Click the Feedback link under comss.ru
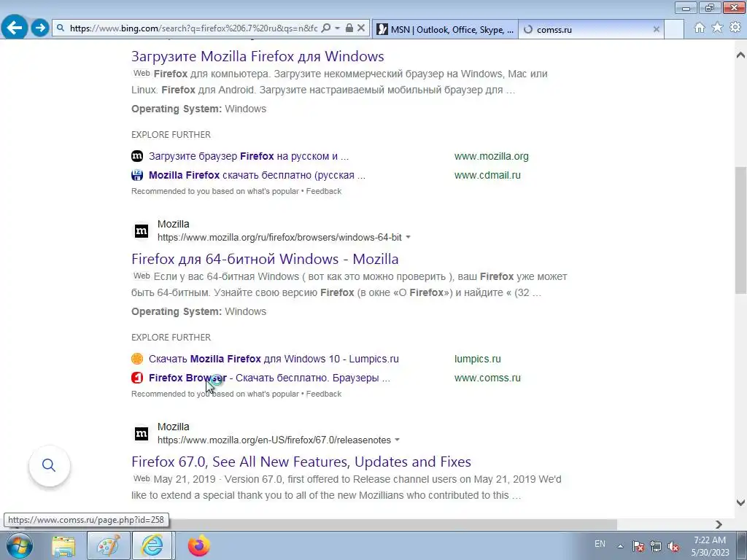 coord(323,394)
